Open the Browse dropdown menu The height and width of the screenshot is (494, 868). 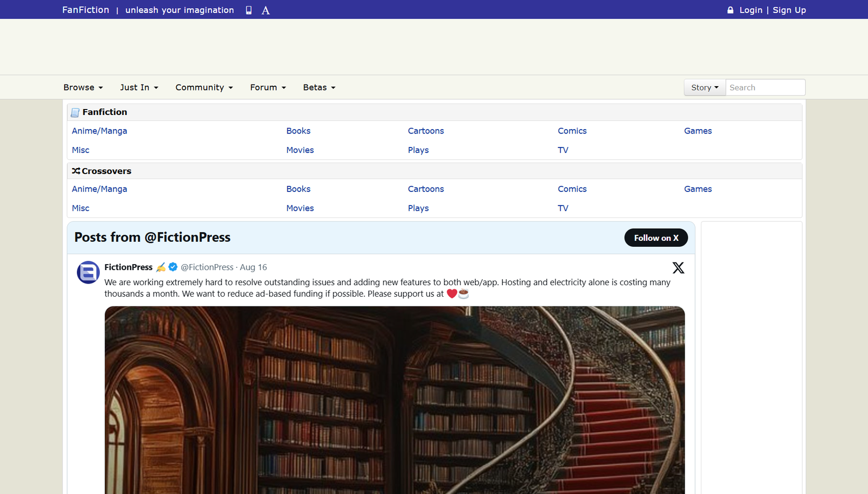pyautogui.click(x=83, y=87)
